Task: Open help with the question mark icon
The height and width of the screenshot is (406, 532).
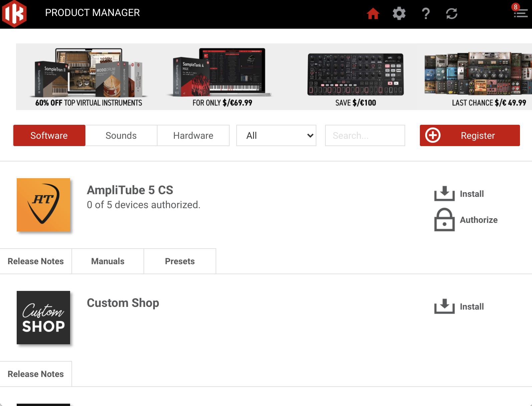Action: [x=426, y=14]
